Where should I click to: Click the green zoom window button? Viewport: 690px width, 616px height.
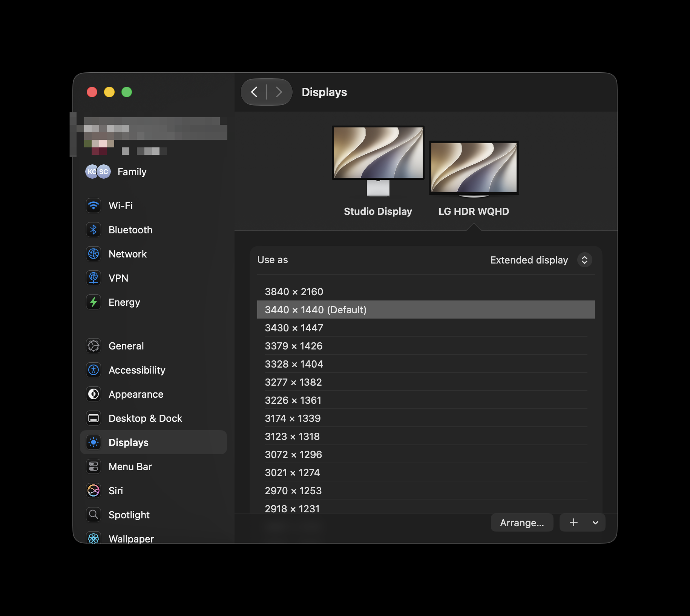click(x=127, y=92)
